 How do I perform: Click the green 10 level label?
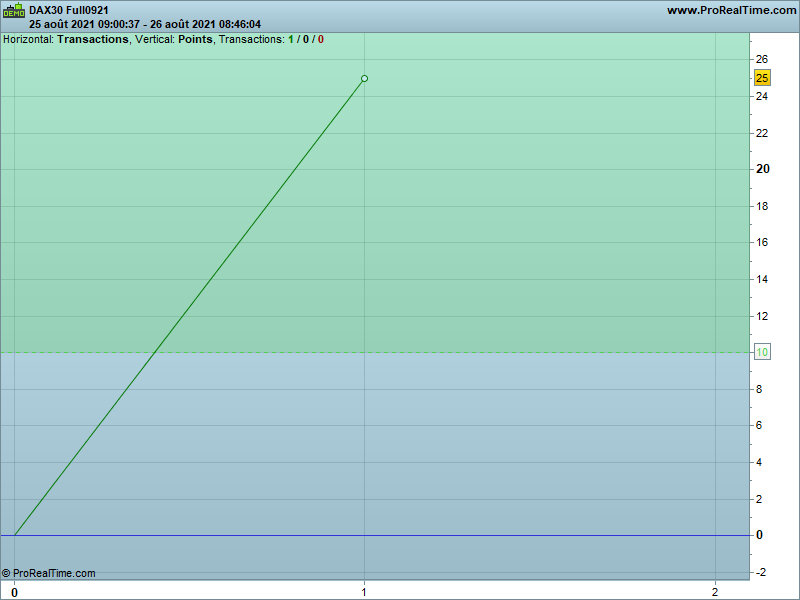pos(762,352)
